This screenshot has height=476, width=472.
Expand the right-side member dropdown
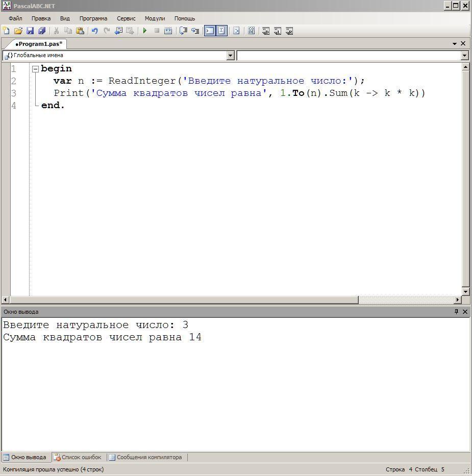pyautogui.click(x=464, y=55)
